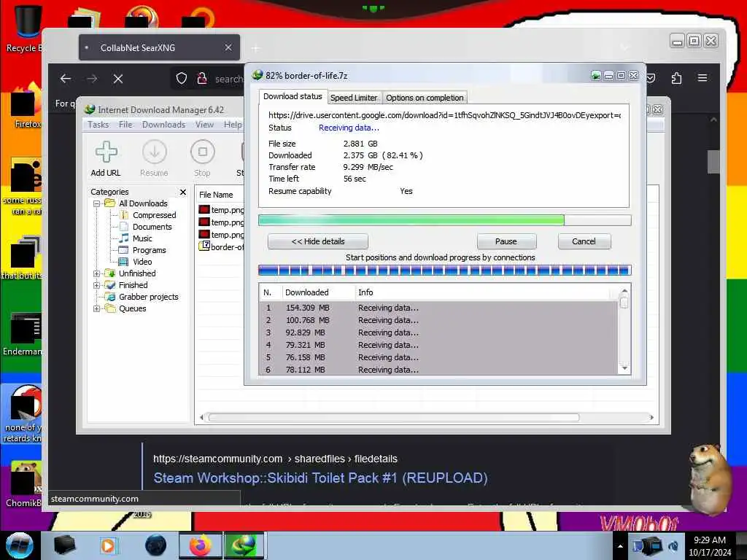The width and height of the screenshot is (747, 560).
Task: Select connection 3 row with 92.829 MB
Action: click(x=438, y=332)
